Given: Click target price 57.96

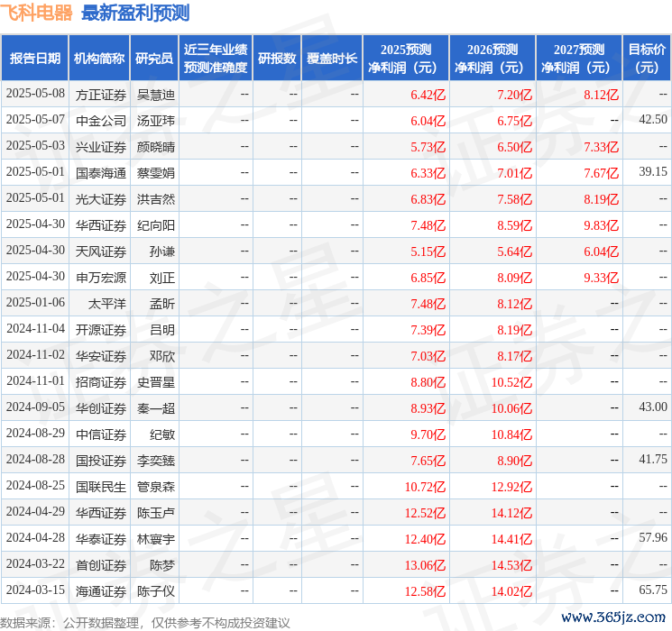Looking at the screenshot, I should pos(653,537).
